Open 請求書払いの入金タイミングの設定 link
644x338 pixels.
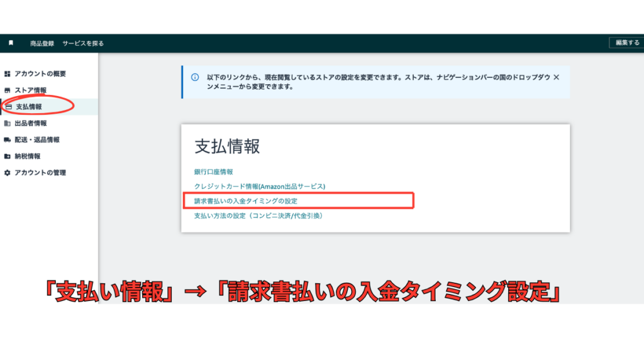pyautogui.click(x=246, y=201)
